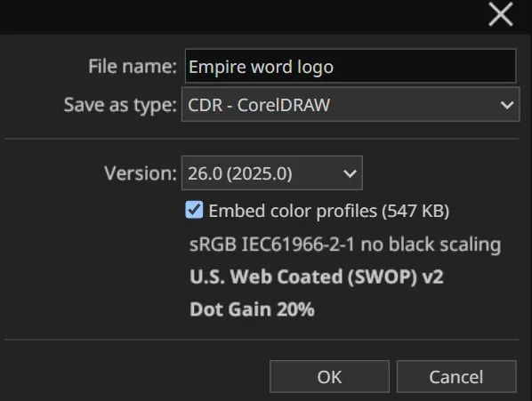Screen dimensions: 532x401
Task: Click the "Save as type:" label
Action: [x=120, y=105]
